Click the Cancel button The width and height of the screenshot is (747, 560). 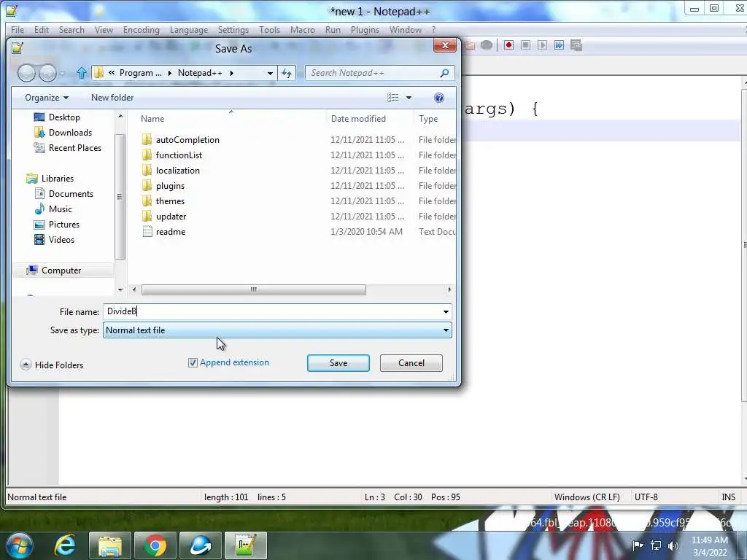click(x=411, y=363)
